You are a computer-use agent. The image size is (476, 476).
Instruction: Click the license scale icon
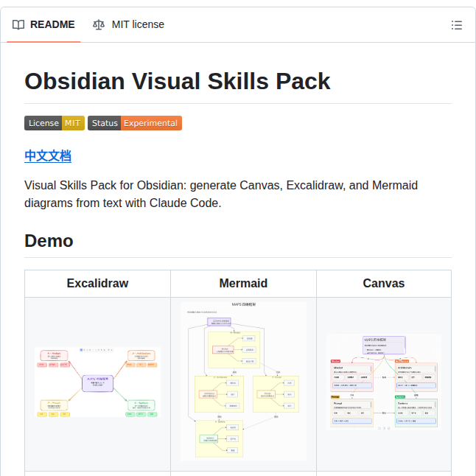tap(99, 24)
